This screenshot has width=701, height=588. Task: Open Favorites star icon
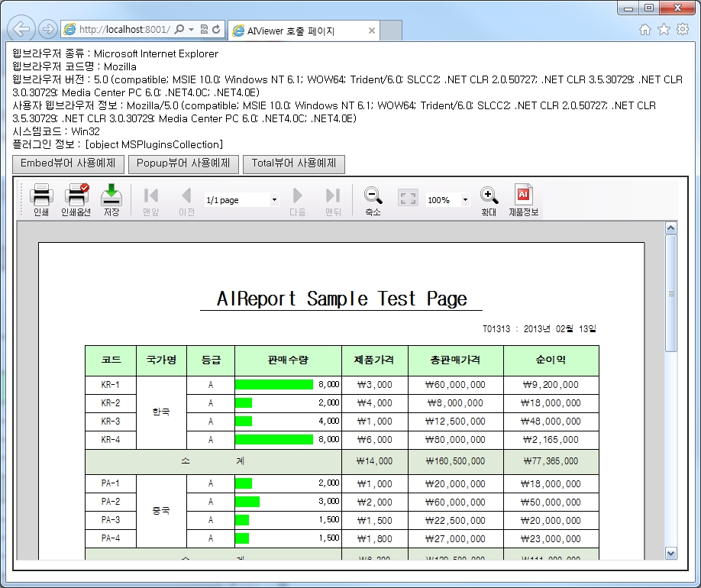click(x=664, y=30)
